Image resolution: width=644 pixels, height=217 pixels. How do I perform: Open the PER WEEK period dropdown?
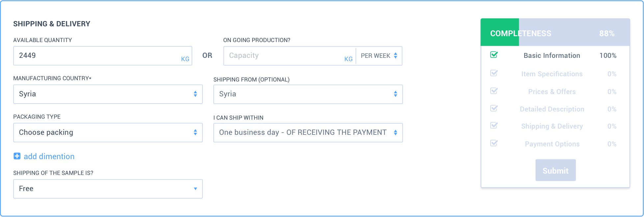[379, 56]
